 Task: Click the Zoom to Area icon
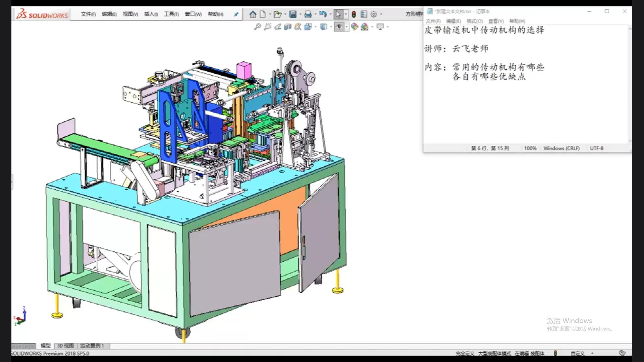[267, 26]
